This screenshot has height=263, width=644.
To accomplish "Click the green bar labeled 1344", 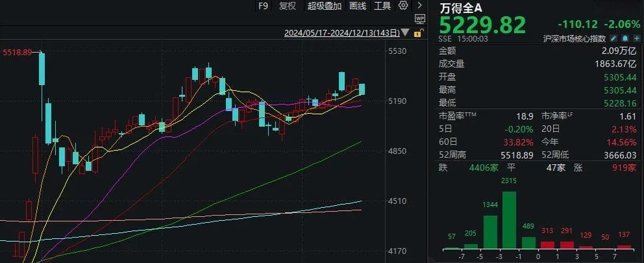I will (x=490, y=232).
